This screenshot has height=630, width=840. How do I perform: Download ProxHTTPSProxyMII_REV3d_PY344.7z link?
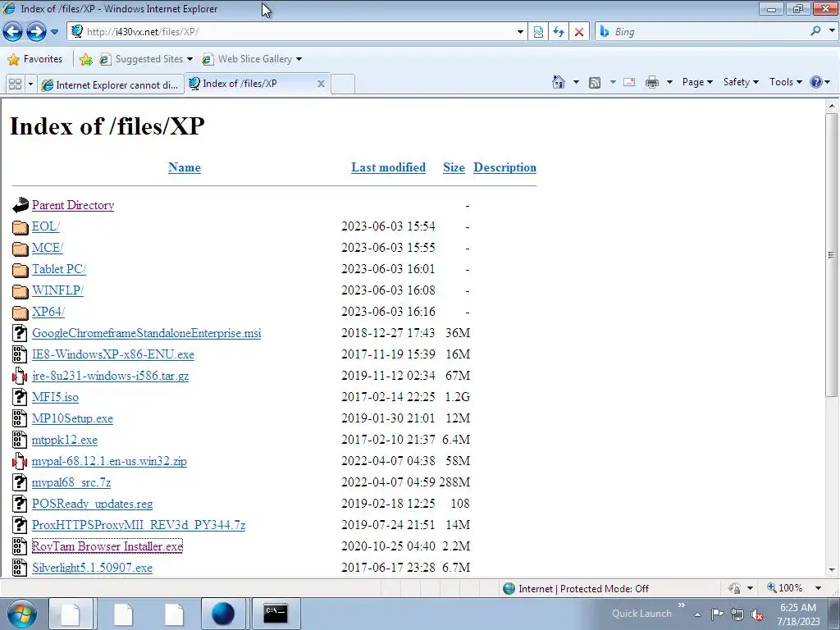pos(138,525)
